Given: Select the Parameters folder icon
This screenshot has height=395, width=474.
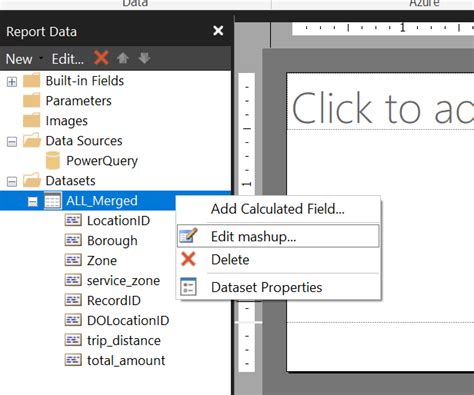Looking at the screenshot, I should coord(32,100).
